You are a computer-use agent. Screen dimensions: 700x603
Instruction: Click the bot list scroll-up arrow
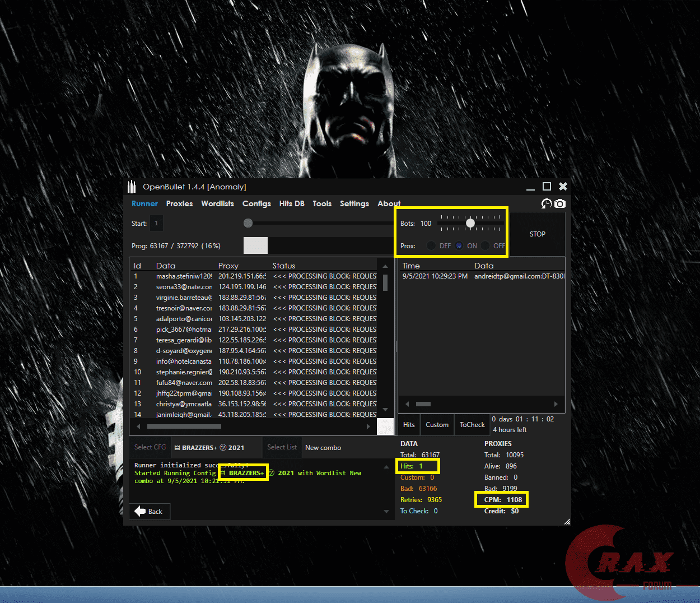[x=385, y=266]
